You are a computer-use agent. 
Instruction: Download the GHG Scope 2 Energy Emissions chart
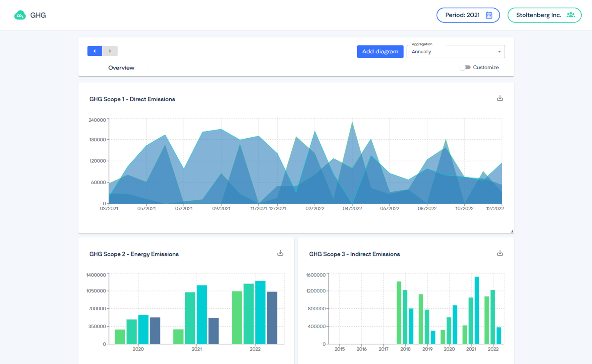(280, 253)
